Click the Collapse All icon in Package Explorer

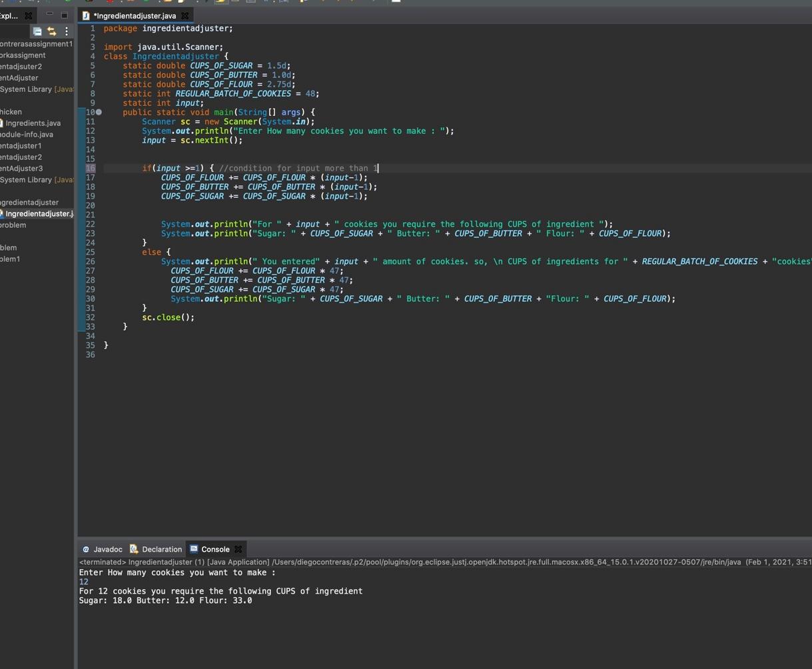tap(37, 31)
